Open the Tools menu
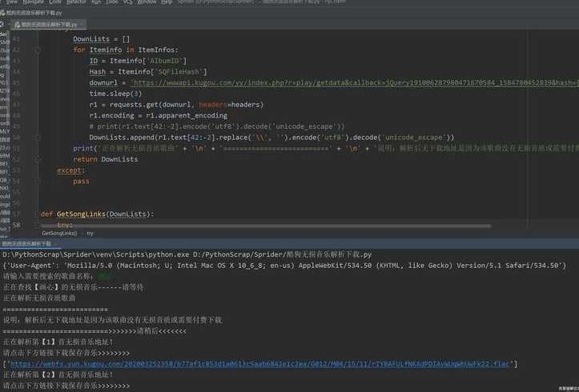The image size is (579, 392). [x=112, y=2]
